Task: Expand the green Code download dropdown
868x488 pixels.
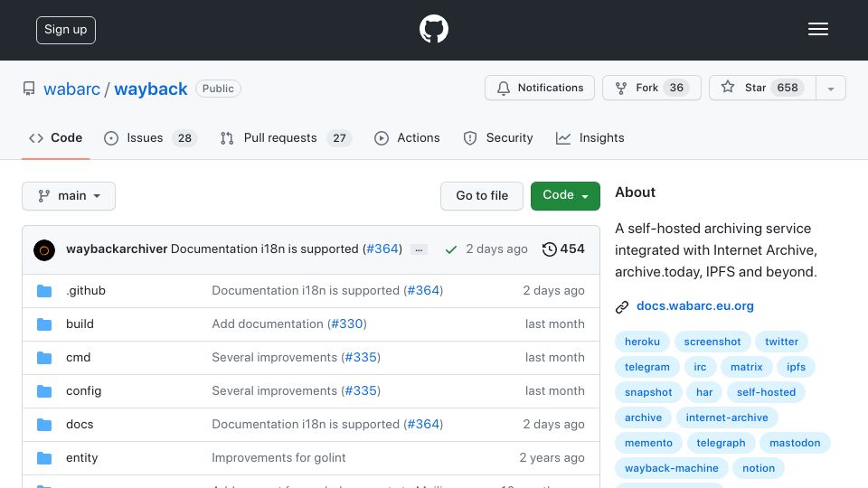Action: [x=565, y=196]
